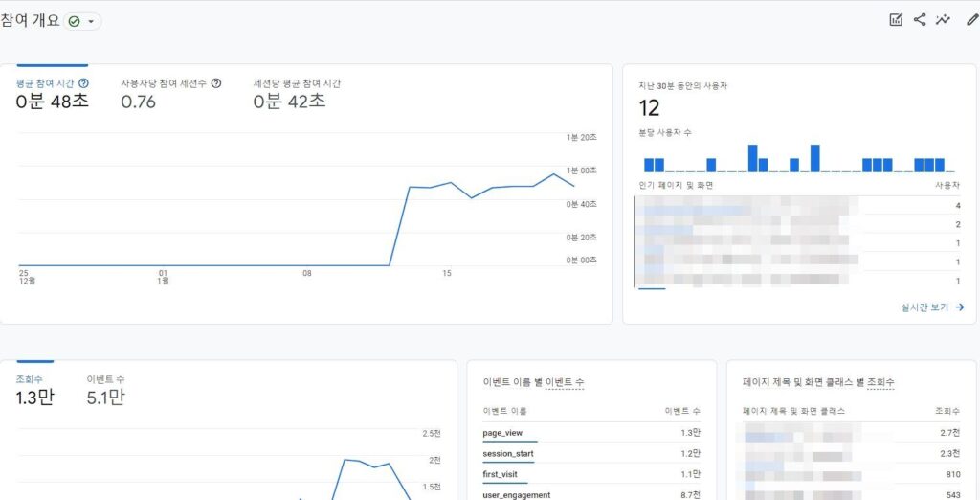This screenshot has height=500, width=980.
Task: Click the 이벤트 이름 column header
Action: (504, 411)
